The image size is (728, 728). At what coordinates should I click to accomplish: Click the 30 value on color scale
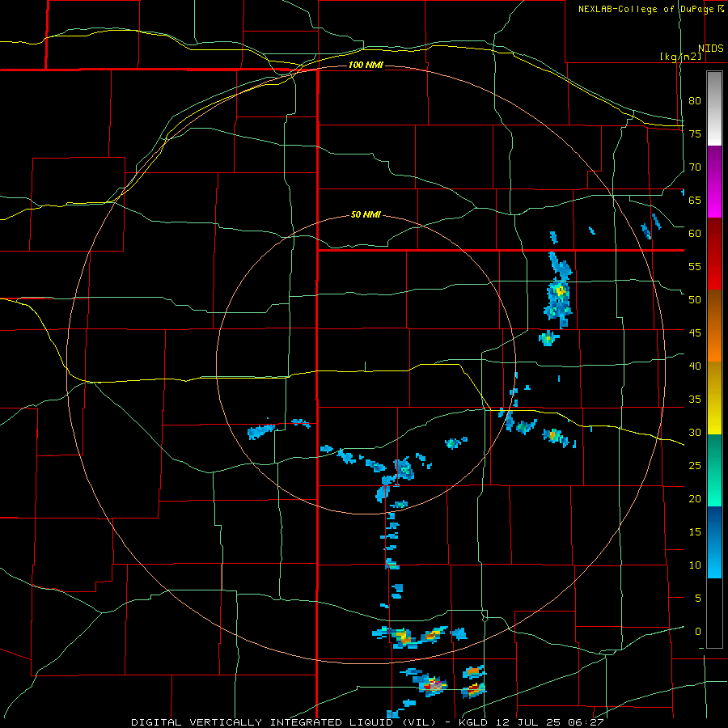[695, 433]
